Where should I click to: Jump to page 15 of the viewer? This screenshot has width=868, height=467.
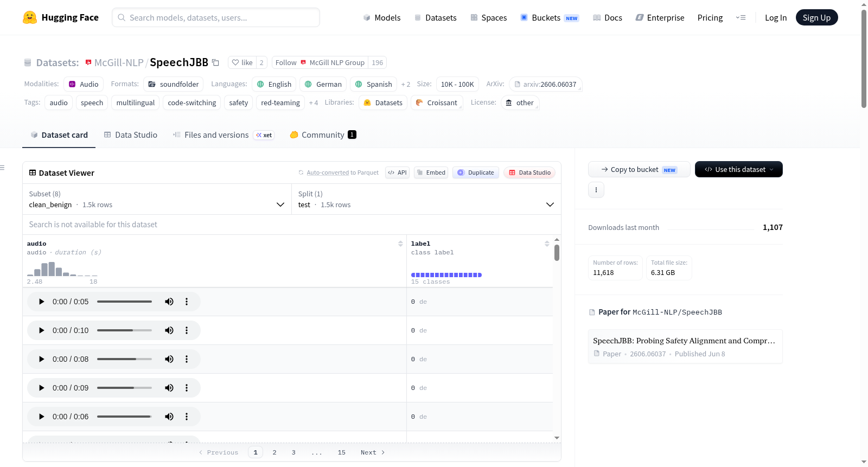pos(342,452)
